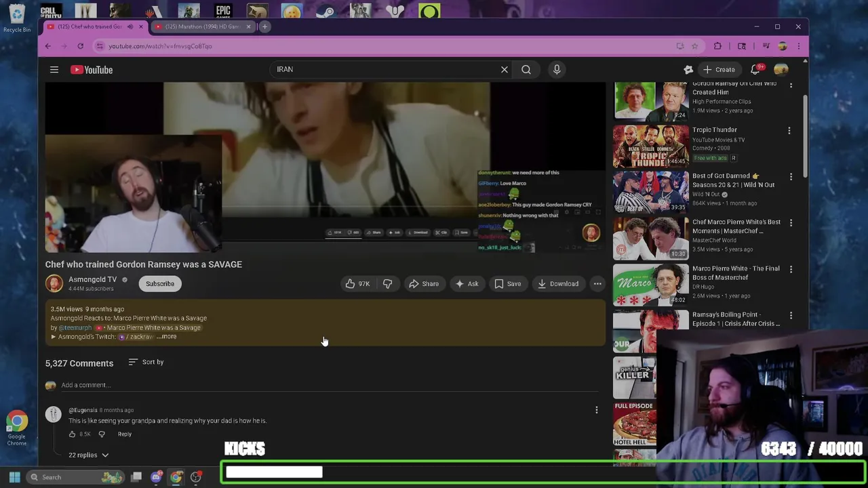
Task: Click the Windows taskbar Search box
Action: click(x=75, y=477)
